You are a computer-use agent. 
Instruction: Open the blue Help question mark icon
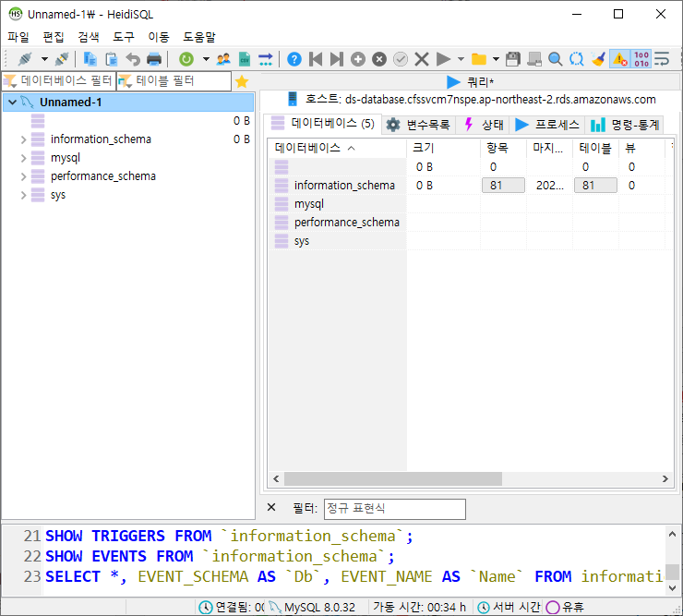[294, 58]
